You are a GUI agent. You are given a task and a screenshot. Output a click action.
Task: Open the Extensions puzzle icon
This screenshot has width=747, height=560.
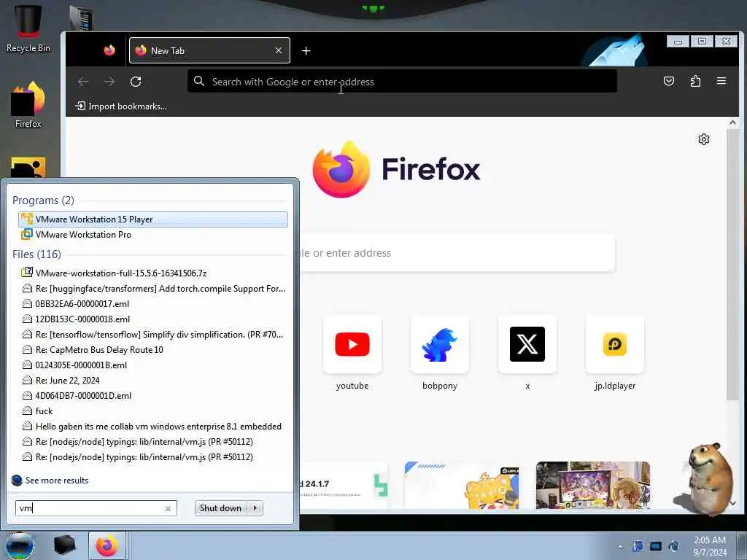coord(695,81)
